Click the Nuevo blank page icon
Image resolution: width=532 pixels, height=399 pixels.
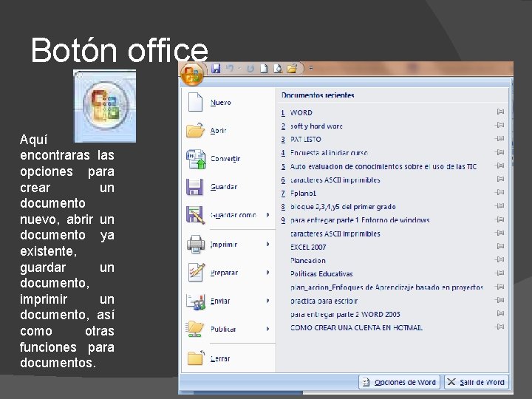[x=195, y=102]
